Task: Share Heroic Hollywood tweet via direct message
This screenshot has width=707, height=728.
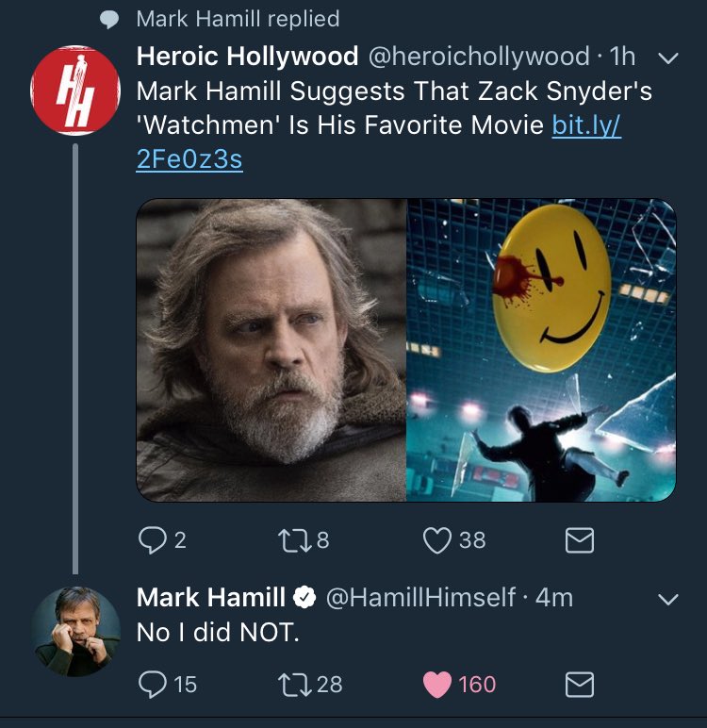Action: (x=580, y=540)
